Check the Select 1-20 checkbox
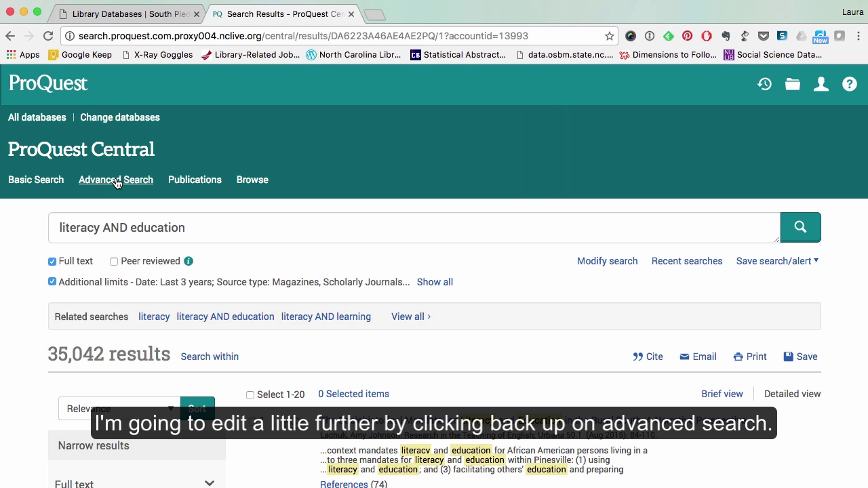Viewport: 868px width, 488px height. [x=250, y=394]
